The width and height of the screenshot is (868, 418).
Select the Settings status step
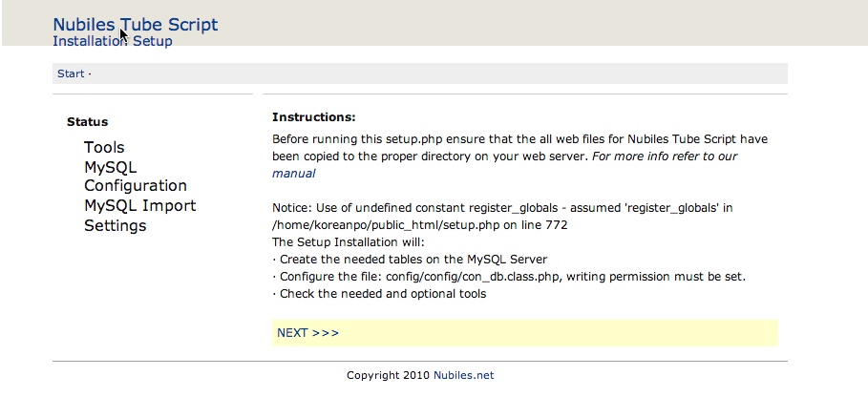click(x=116, y=225)
